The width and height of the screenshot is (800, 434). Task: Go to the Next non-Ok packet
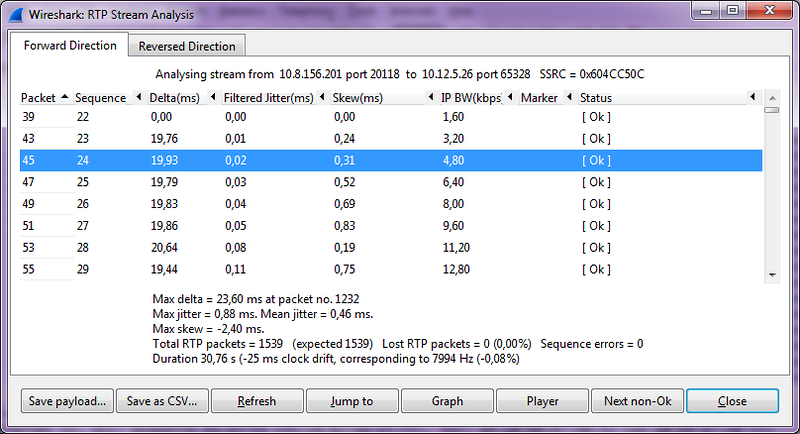coord(637,401)
